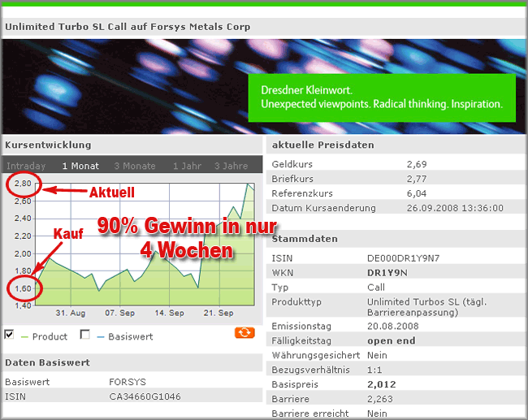This screenshot has width=528, height=420.
Task: Click the Bezugsverhältnis value 1:1
Action: [374, 370]
